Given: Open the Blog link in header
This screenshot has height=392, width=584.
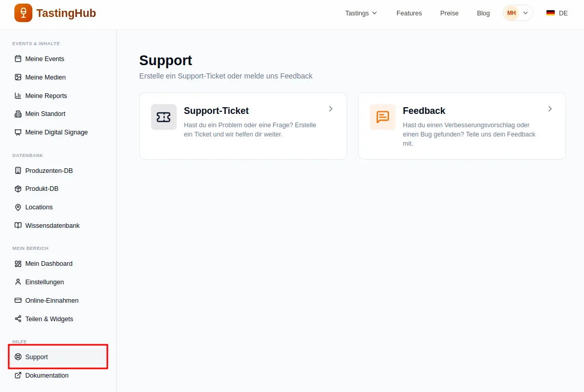Looking at the screenshot, I should [x=483, y=13].
